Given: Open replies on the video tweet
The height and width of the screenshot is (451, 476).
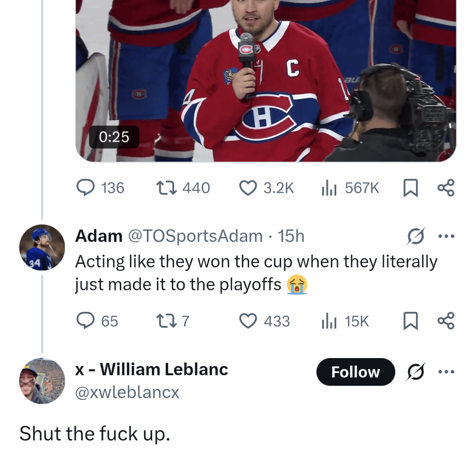Looking at the screenshot, I should [86, 187].
